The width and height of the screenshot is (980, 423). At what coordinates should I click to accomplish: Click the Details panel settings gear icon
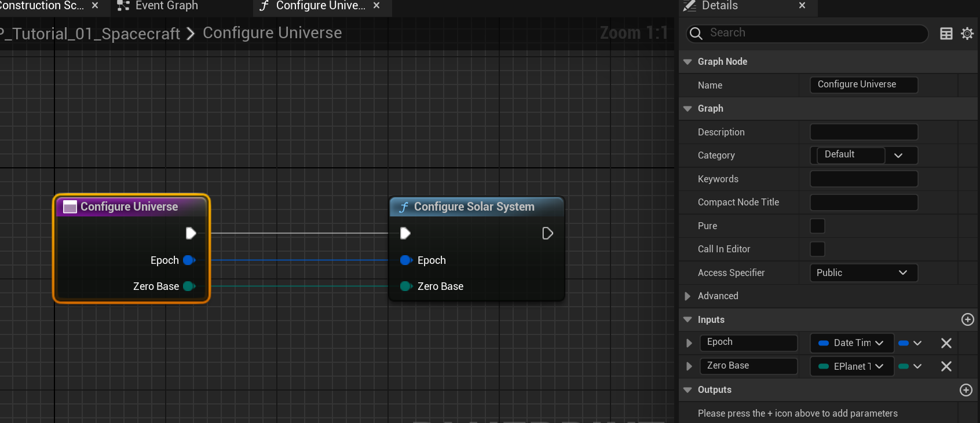(967, 34)
